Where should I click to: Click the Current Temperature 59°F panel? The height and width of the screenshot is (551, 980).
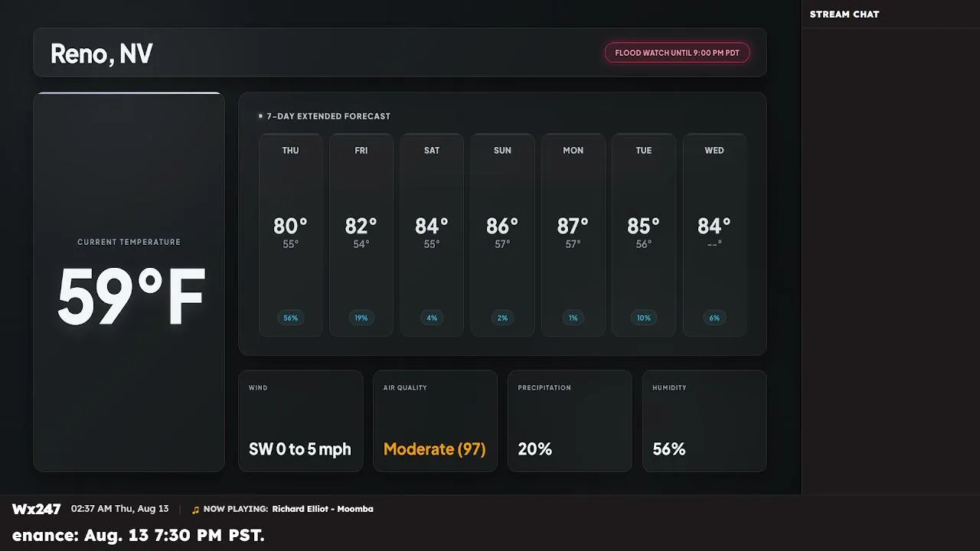pyautogui.click(x=129, y=282)
